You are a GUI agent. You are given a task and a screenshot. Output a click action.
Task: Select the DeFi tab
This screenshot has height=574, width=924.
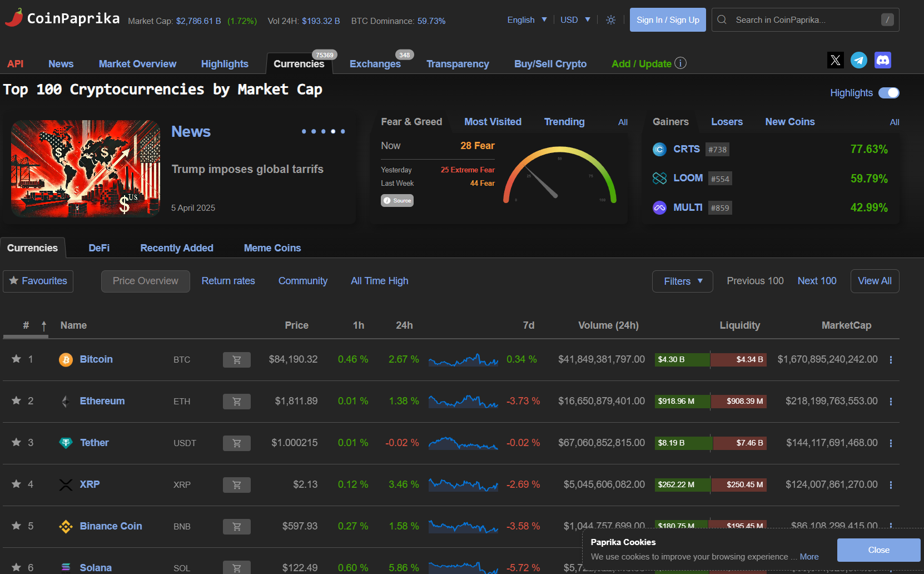tap(99, 248)
